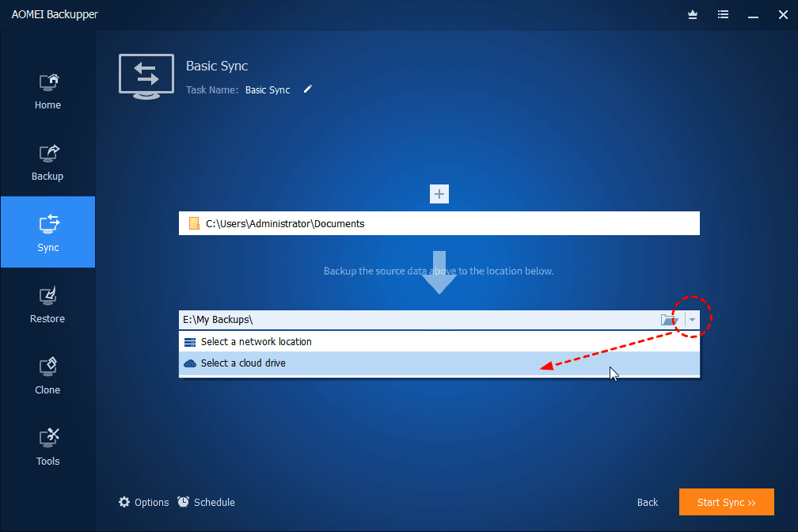Click Start Sync to begin syncing
The height and width of the screenshot is (532, 798).
click(726, 502)
